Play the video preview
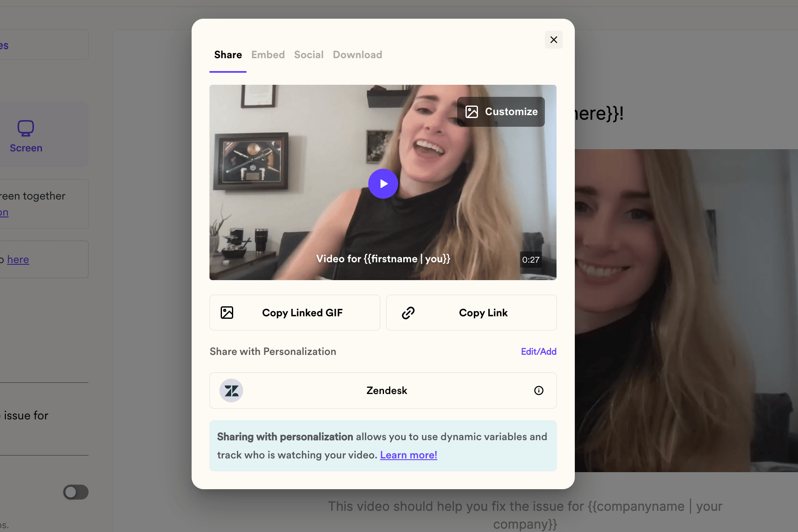The image size is (798, 532). (x=383, y=184)
